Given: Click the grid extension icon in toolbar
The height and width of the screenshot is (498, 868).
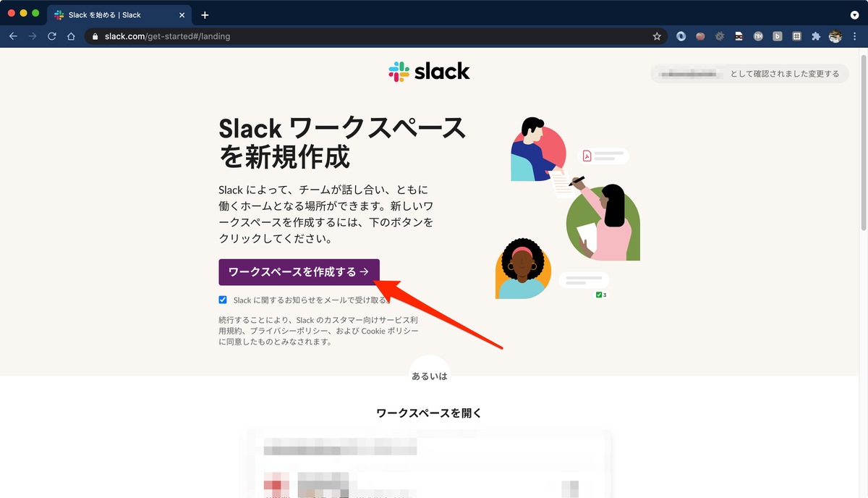Looking at the screenshot, I should (x=796, y=36).
